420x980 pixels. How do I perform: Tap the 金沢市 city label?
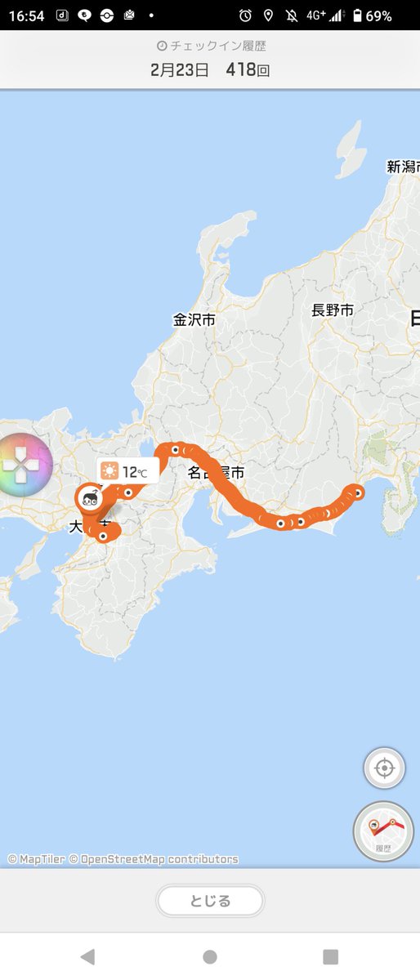(x=194, y=320)
